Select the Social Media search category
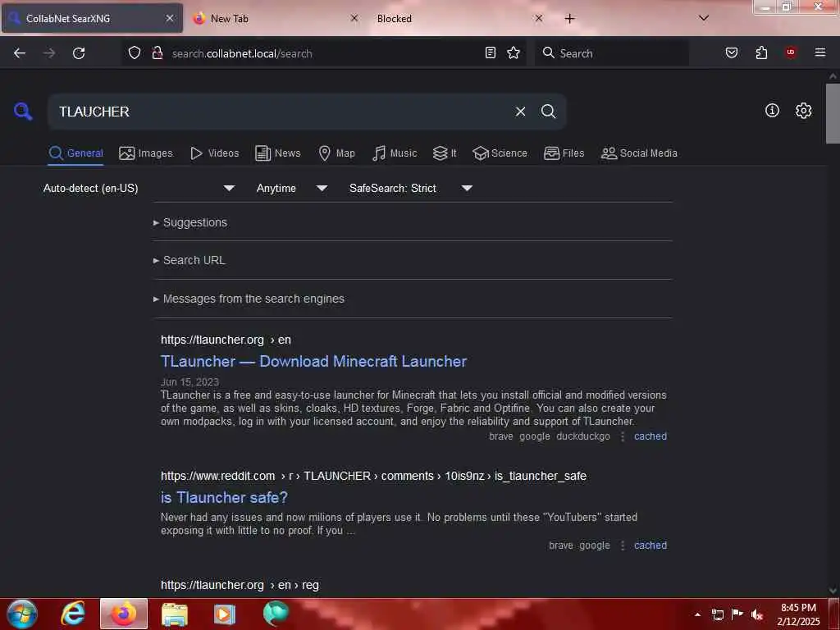Screen dimensions: 840x630 pos(639,153)
